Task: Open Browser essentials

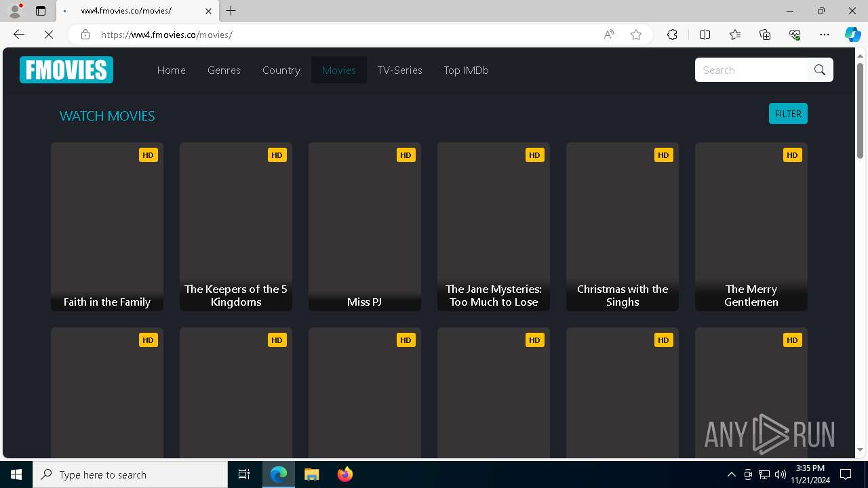Action: pos(795,35)
